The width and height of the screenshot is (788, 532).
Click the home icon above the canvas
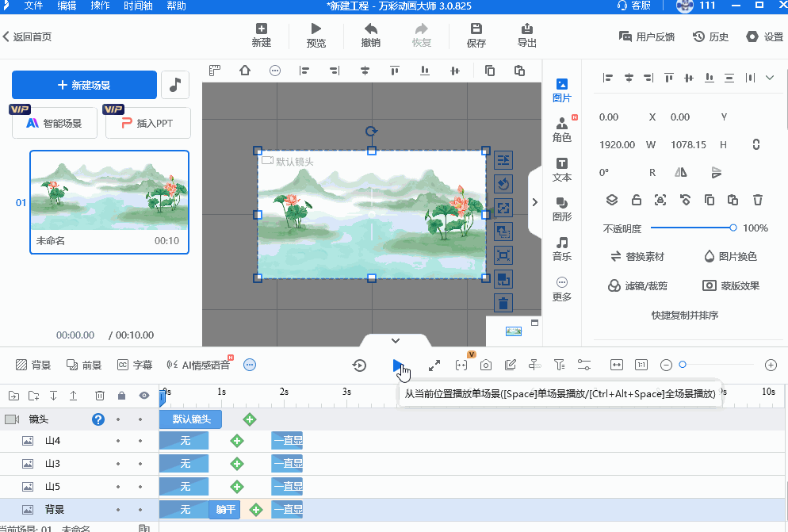click(245, 71)
